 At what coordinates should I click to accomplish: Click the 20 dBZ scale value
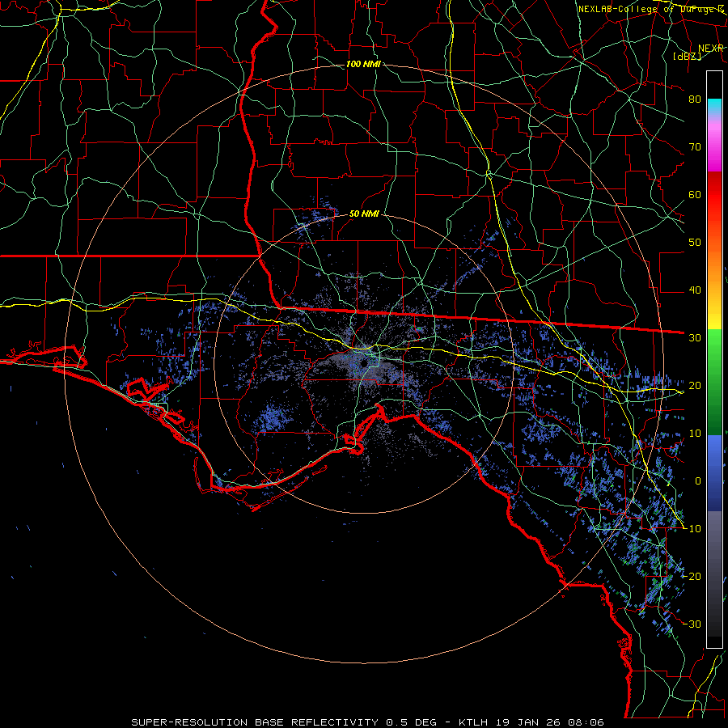(x=695, y=386)
